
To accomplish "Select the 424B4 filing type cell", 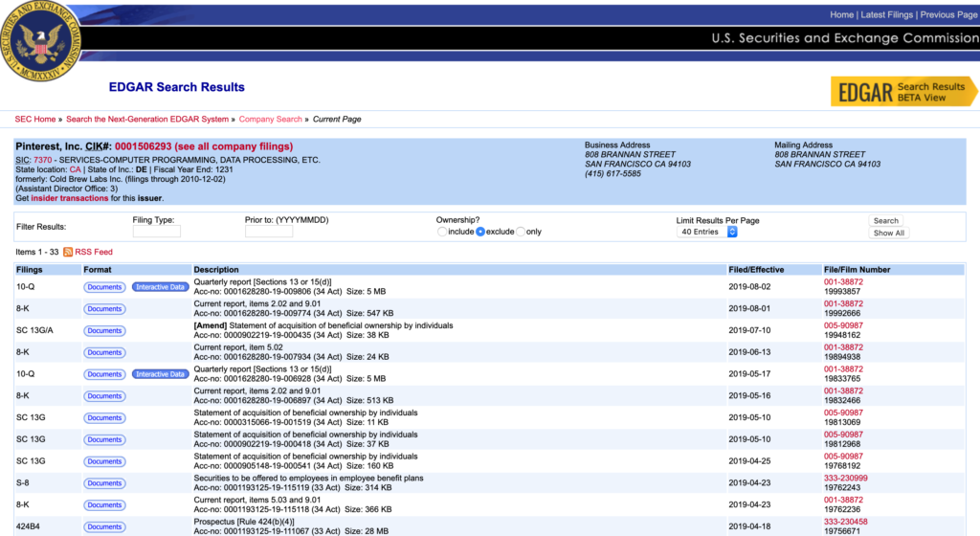I will (28, 527).
